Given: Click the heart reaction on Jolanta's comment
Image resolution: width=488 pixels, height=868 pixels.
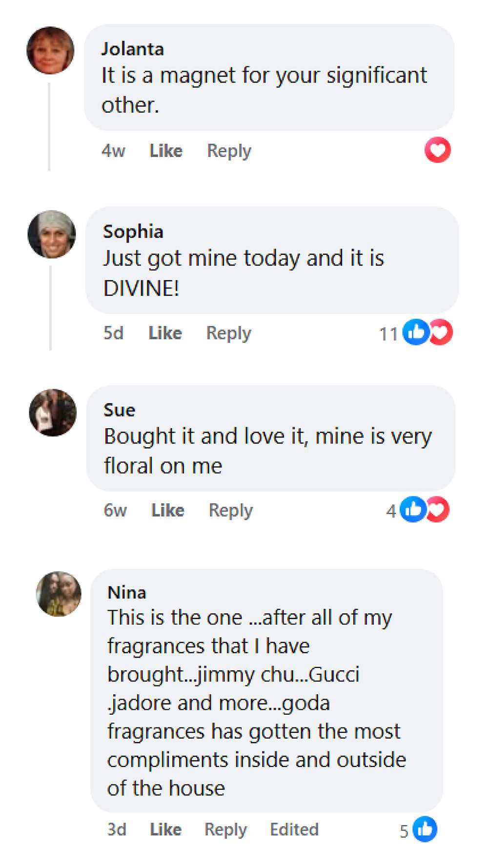Looking at the screenshot, I should pyautogui.click(x=437, y=150).
